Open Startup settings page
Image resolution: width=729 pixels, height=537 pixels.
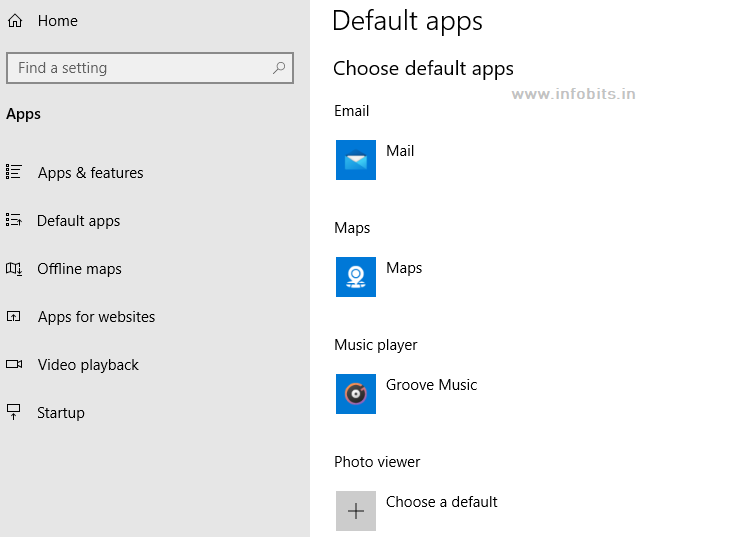[61, 413]
